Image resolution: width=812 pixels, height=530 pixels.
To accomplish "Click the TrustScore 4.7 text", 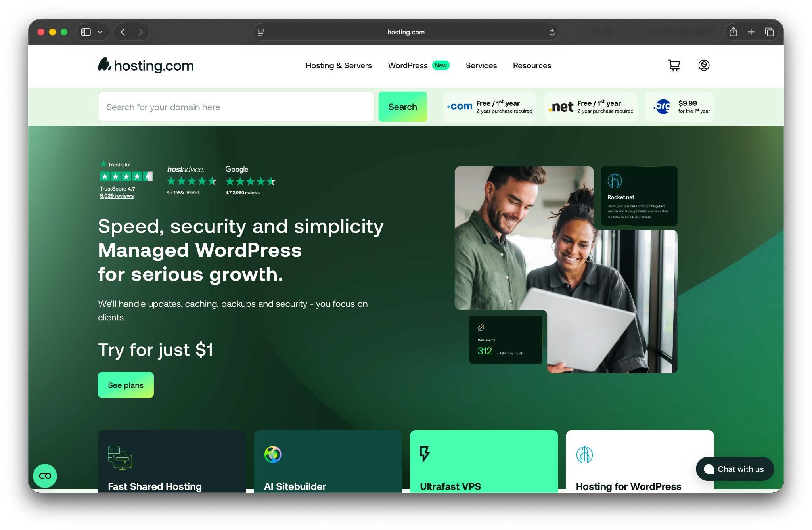I will tap(117, 189).
